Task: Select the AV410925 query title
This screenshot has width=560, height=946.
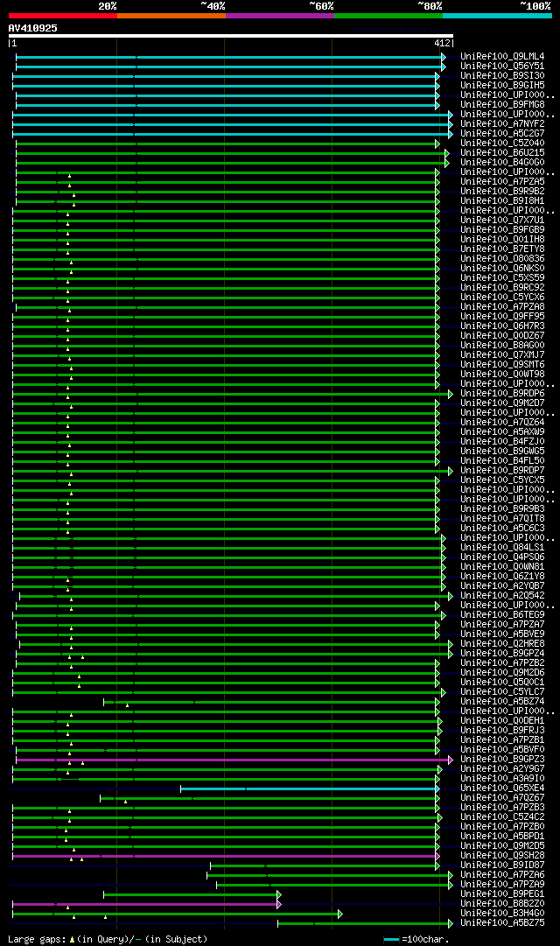Action: click(33, 28)
